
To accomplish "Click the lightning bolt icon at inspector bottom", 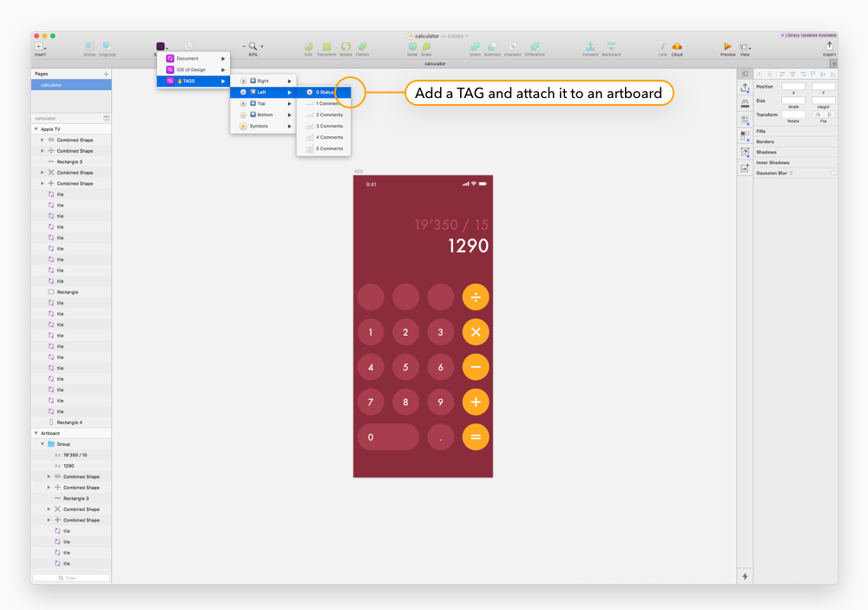I will (x=745, y=576).
